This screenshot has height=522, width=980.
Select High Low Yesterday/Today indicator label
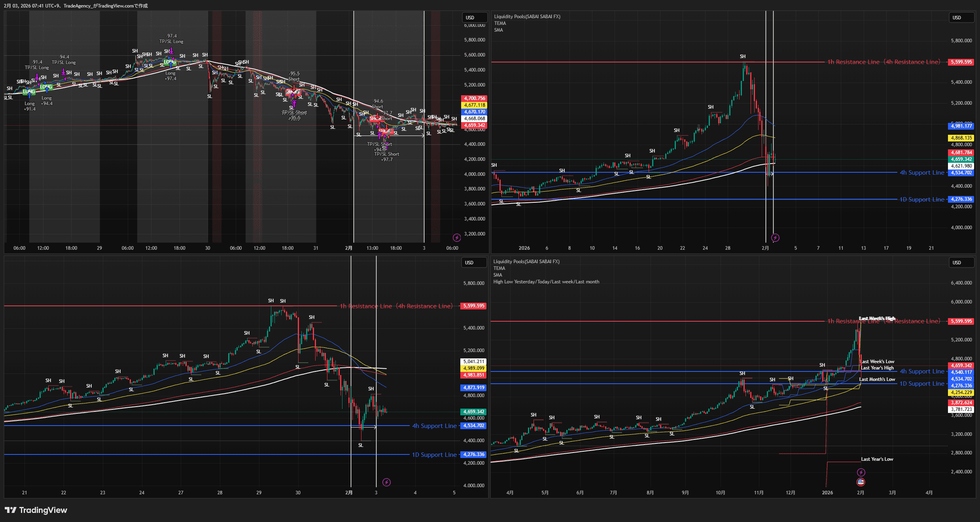pos(546,282)
